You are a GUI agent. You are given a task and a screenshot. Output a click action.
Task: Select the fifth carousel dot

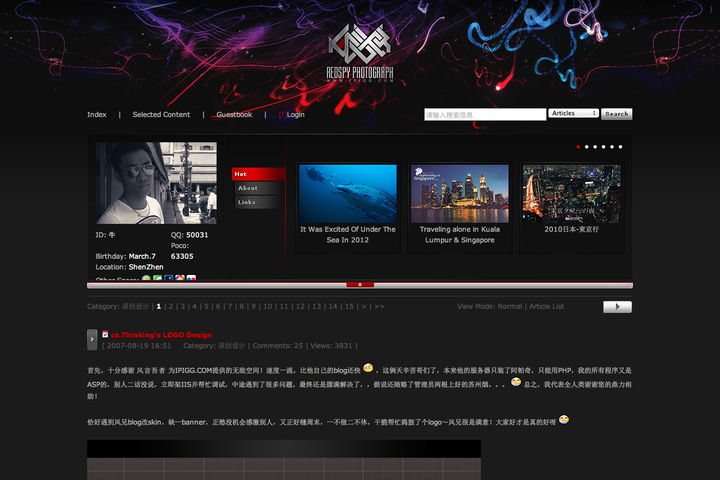(612, 147)
